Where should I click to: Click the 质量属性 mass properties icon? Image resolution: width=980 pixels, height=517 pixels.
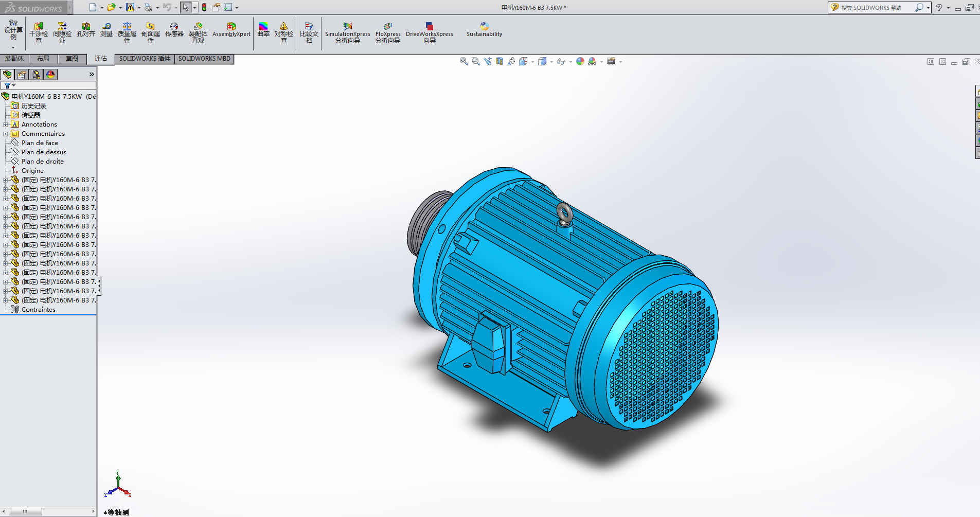pos(127,32)
